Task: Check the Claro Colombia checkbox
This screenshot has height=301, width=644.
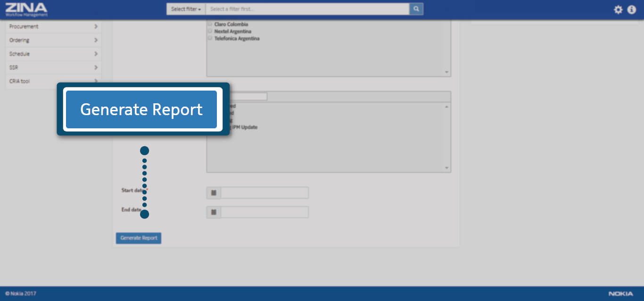Action: click(210, 24)
